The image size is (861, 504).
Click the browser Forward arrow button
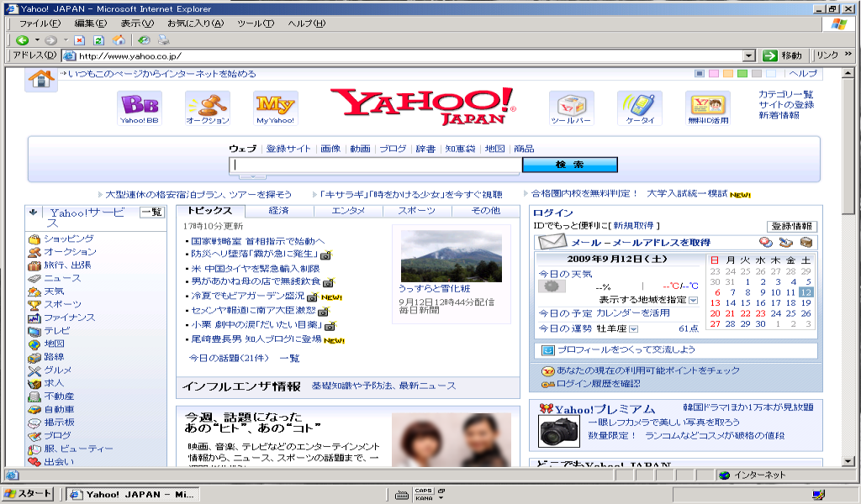pyautogui.click(x=50, y=40)
